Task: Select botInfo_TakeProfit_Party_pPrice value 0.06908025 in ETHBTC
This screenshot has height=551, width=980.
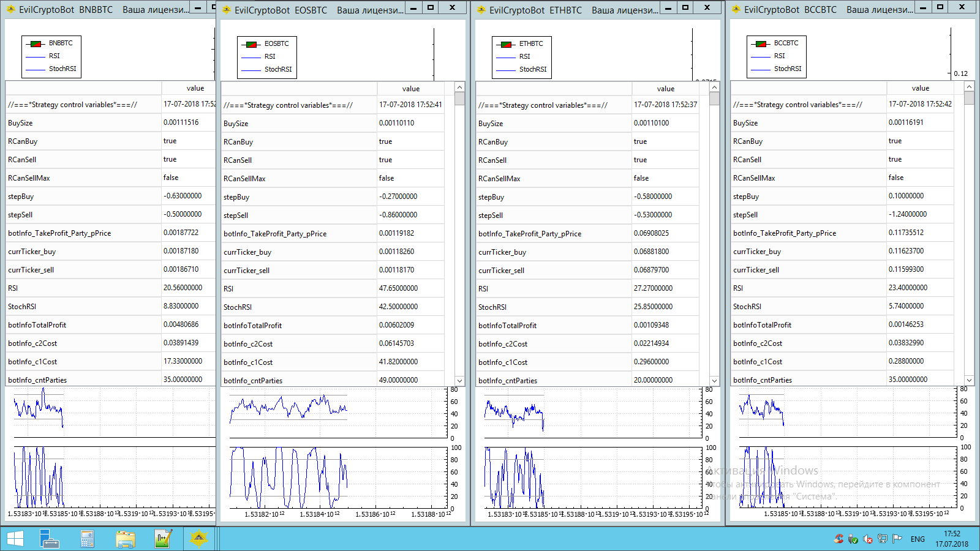Action: pos(651,233)
